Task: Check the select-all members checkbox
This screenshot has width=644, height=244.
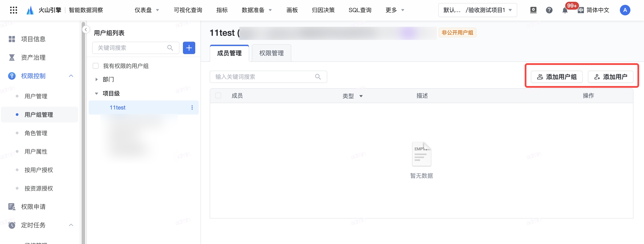Action: 218,95
